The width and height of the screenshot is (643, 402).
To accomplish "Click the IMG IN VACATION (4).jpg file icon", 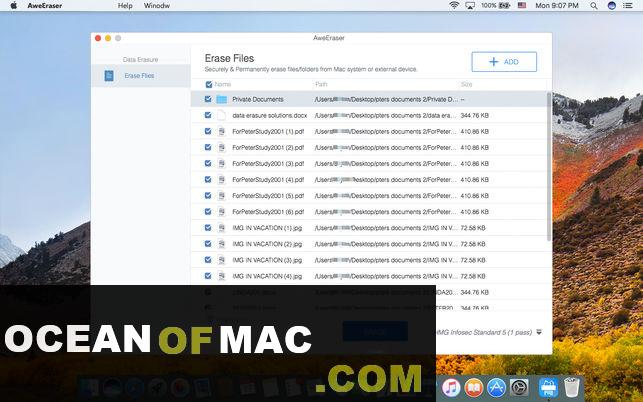I will (221, 276).
